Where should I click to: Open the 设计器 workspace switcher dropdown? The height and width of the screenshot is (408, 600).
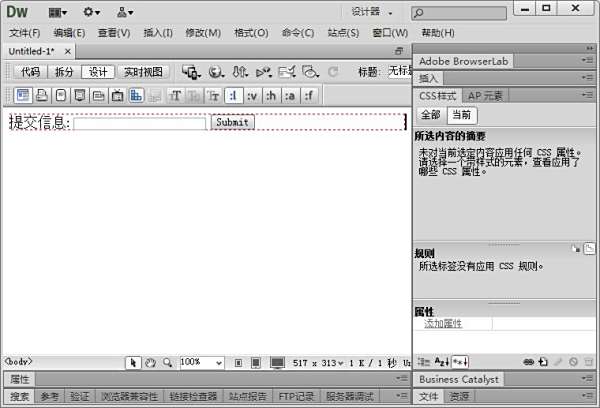tap(372, 12)
